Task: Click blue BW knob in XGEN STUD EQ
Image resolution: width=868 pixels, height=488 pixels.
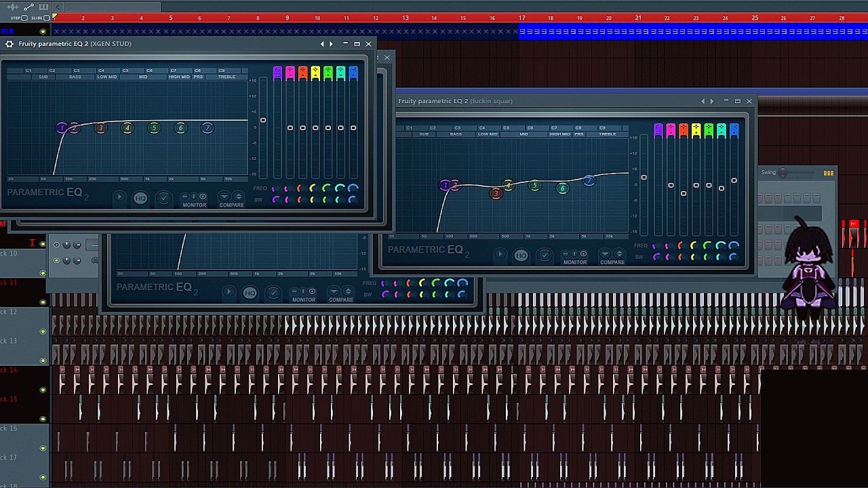Action: tap(353, 199)
